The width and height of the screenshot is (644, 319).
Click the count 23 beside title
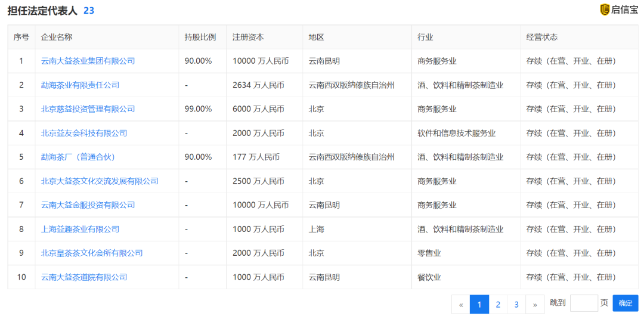[89, 11]
